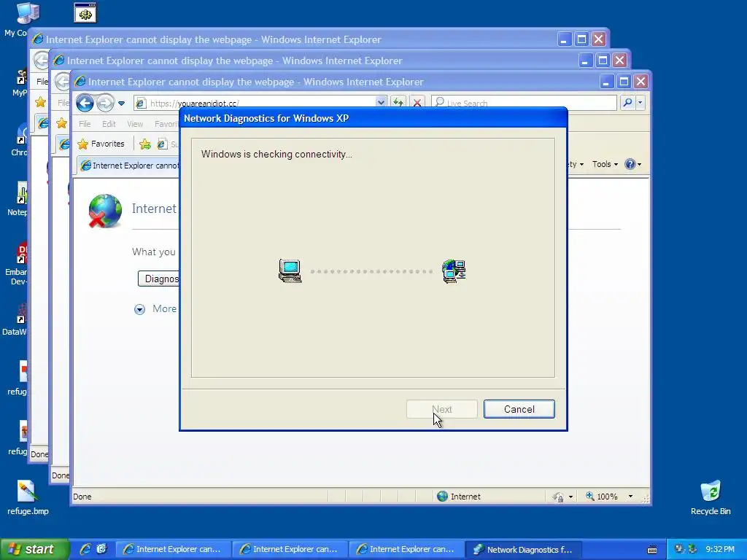Launch Internet Explorer from Quick Launch
Image resolution: width=747 pixels, height=560 pixels.
(85, 549)
